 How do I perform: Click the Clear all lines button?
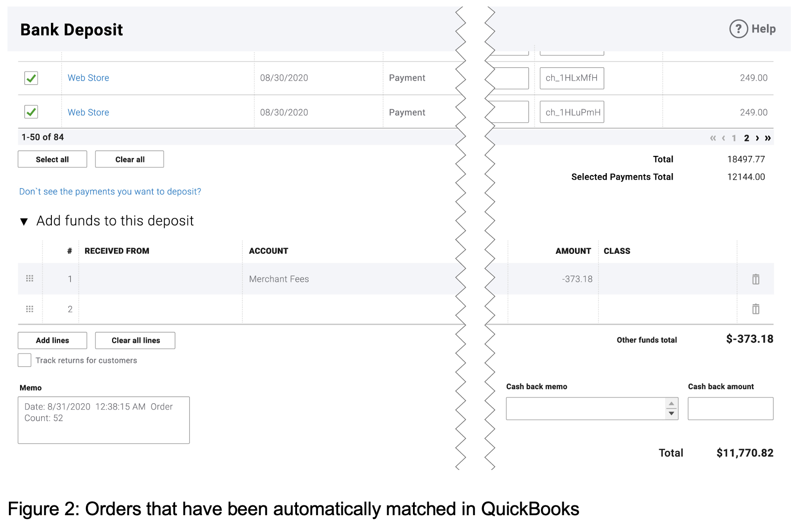[x=135, y=340]
